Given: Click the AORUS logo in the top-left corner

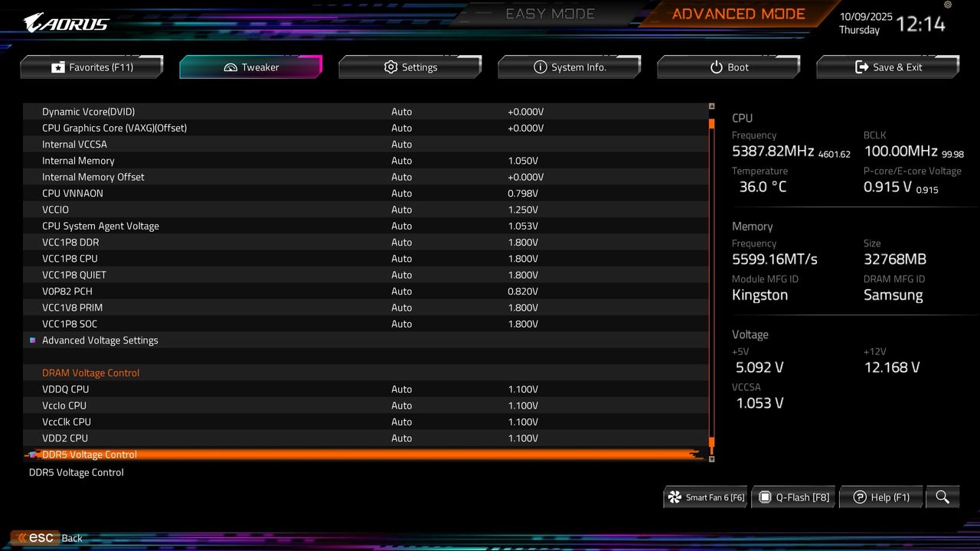Looking at the screenshot, I should point(65,21).
